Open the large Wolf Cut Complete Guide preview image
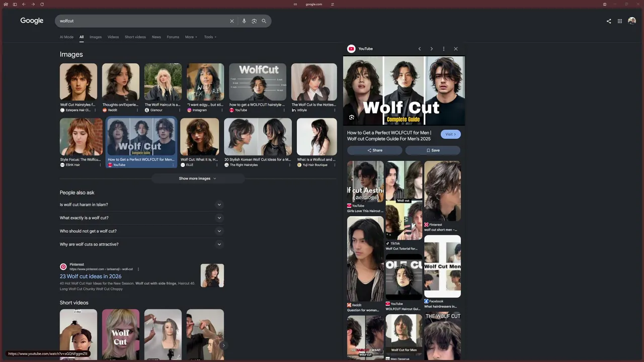 point(404,90)
